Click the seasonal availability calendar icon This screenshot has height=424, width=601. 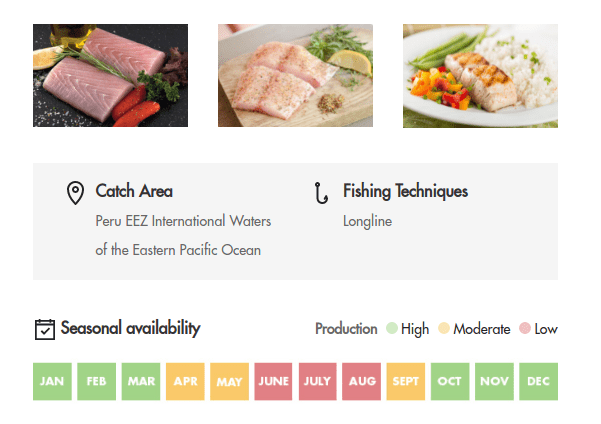tap(45, 329)
